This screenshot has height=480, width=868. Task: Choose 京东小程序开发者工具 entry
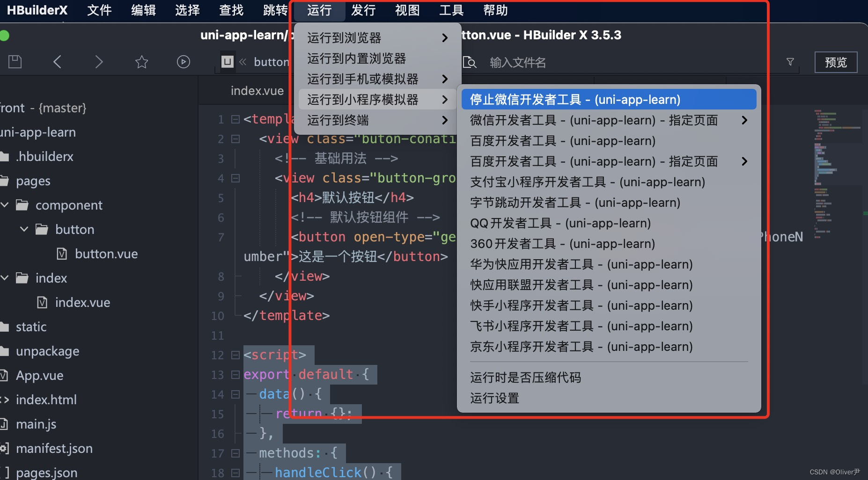(609, 347)
